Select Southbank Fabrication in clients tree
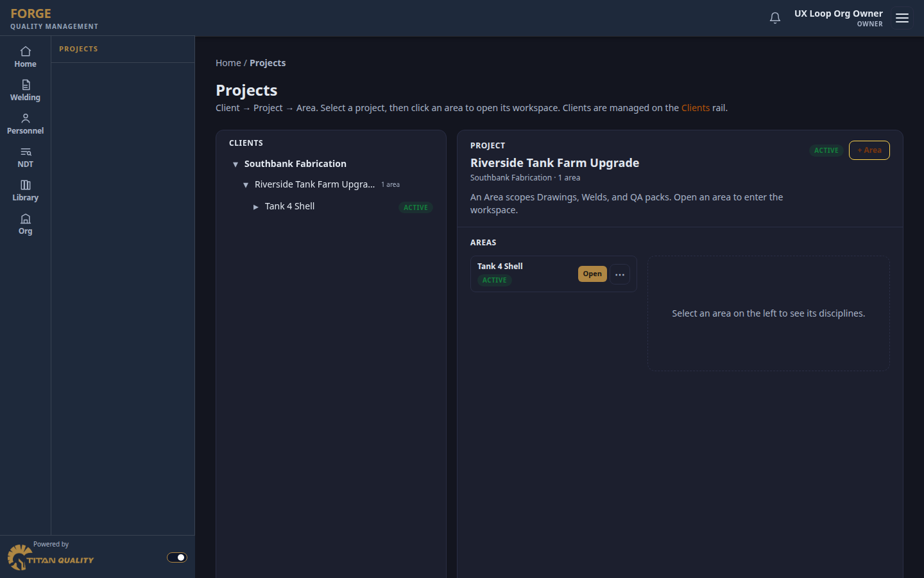 click(x=295, y=164)
